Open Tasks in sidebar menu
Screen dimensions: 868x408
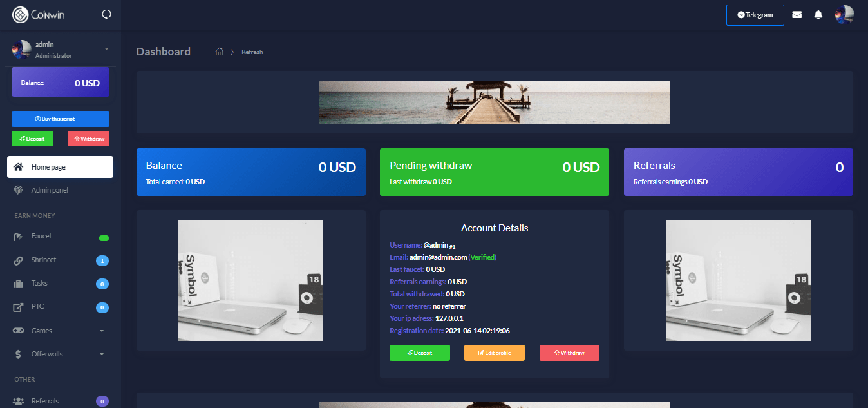[39, 284]
